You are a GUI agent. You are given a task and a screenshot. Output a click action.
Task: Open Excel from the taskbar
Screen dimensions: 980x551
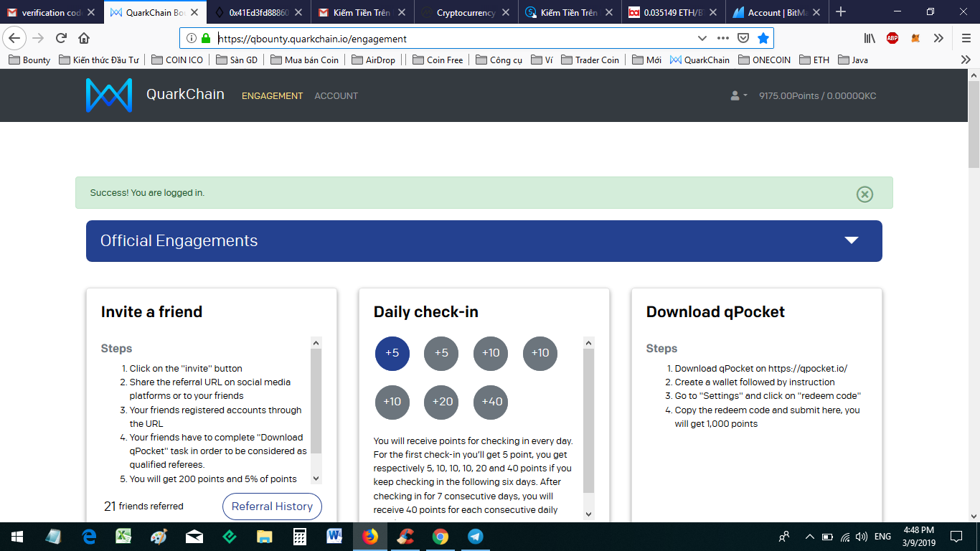click(124, 536)
